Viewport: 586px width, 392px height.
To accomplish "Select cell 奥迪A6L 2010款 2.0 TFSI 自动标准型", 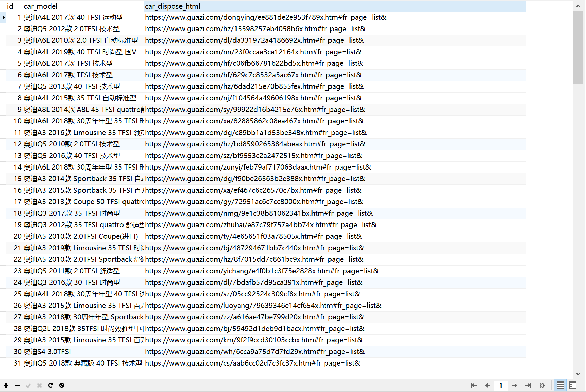I will 83,40.
